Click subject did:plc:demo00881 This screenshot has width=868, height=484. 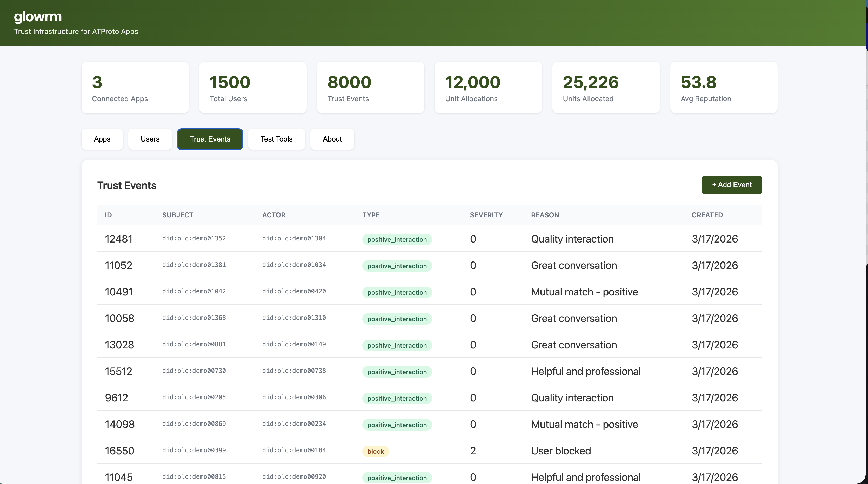194,344
